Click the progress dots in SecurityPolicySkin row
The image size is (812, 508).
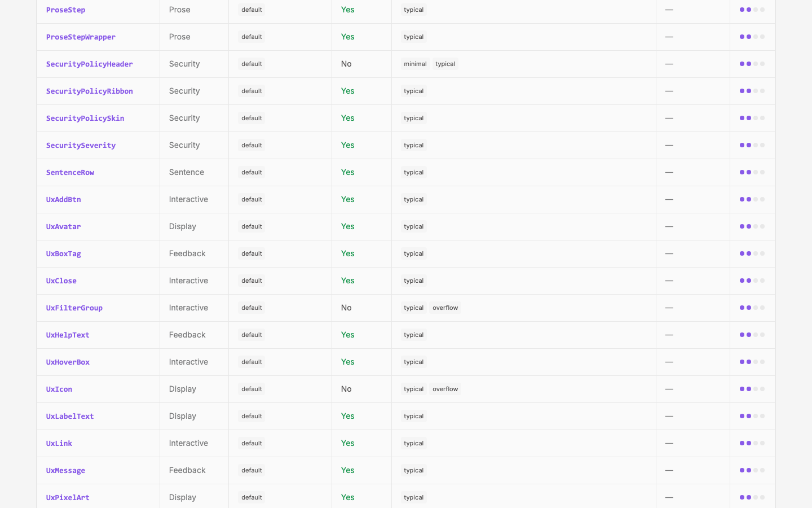[x=752, y=118]
